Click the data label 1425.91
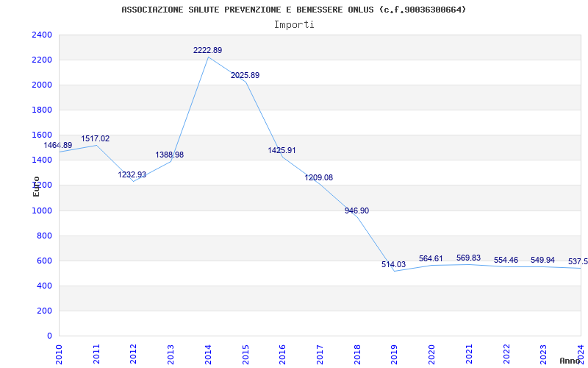Viewport: 588px width, 368px height. [282, 151]
